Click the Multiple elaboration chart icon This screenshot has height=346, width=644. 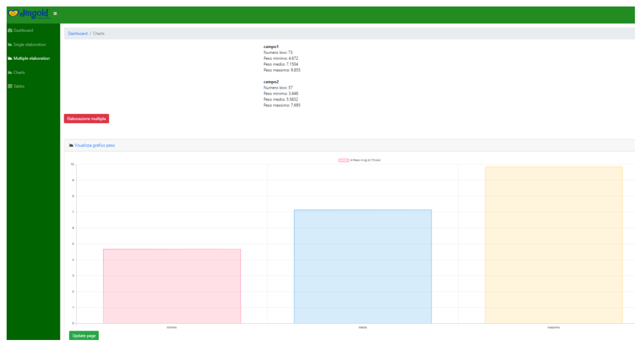[x=10, y=58]
